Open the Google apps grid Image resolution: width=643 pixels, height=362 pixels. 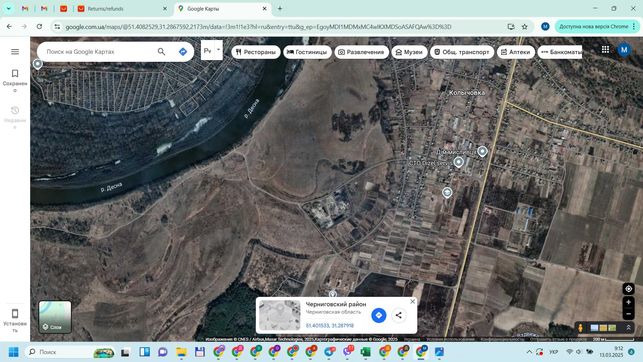605,50
